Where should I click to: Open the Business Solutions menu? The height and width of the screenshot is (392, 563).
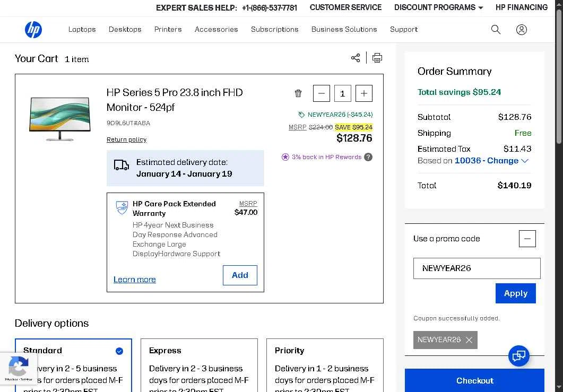(x=344, y=29)
